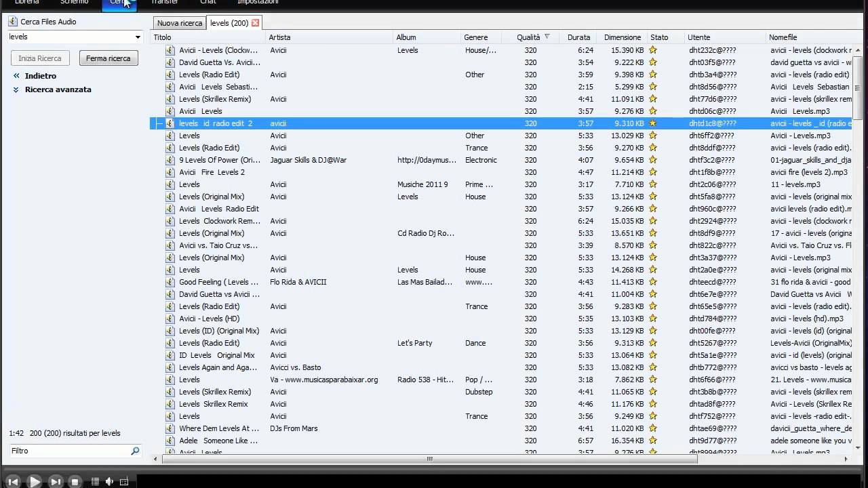Click star status of '9 Levels Of Power' row

click(653, 160)
